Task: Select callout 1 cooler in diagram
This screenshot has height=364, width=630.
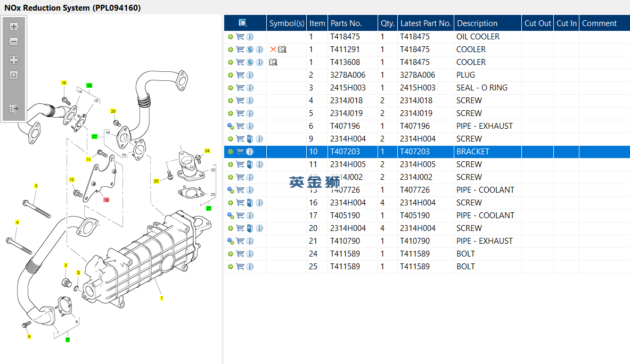Action: pyautogui.click(x=161, y=298)
